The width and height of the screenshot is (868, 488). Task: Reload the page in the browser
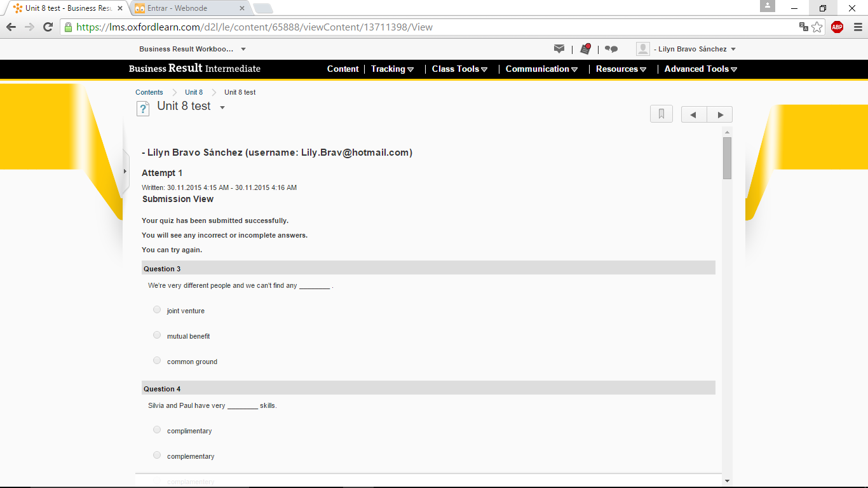48,27
